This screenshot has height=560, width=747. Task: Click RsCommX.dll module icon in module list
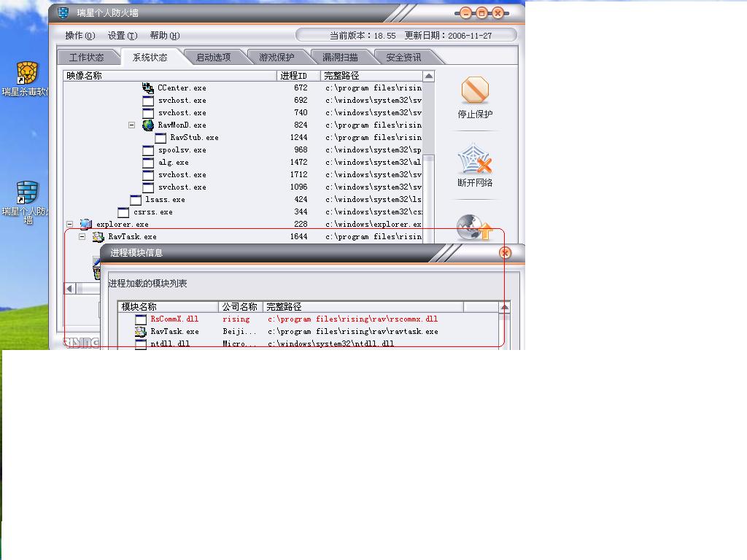click(x=141, y=319)
